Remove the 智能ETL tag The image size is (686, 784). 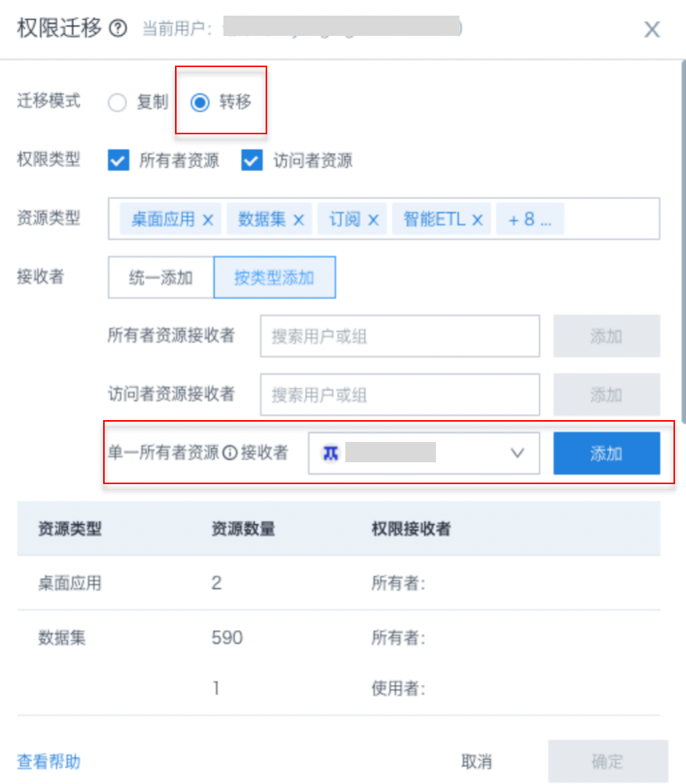(x=478, y=219)
